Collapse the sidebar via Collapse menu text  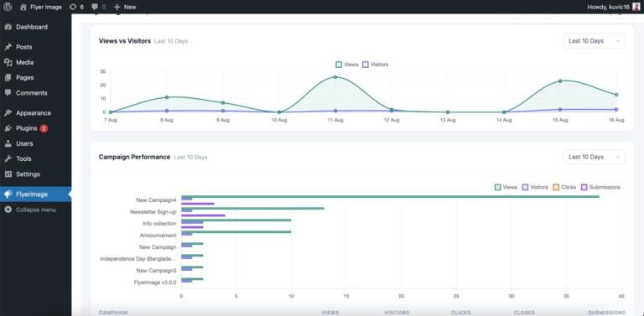(x=36, y=210)
